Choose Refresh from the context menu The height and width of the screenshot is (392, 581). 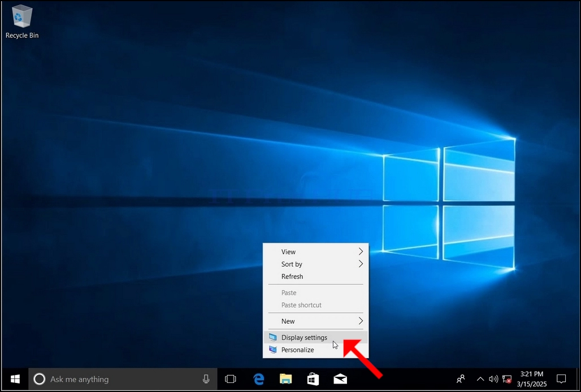(x=316, y=276)
